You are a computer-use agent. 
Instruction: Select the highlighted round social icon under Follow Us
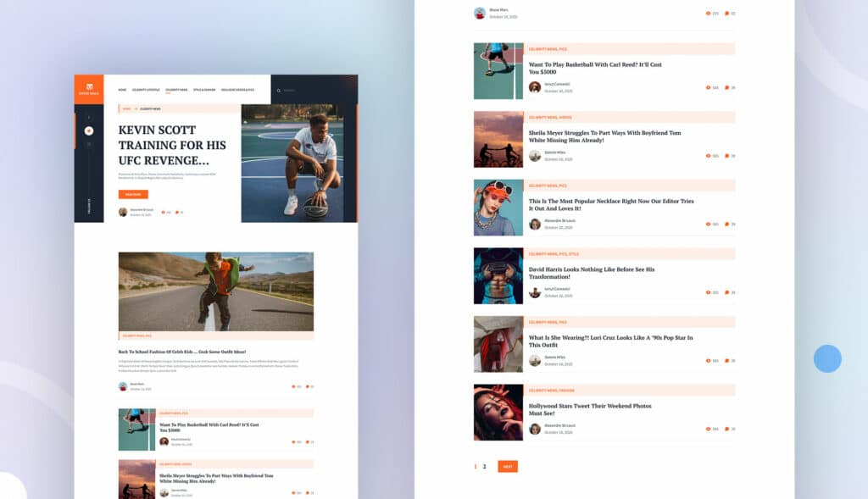pos(88,130)
